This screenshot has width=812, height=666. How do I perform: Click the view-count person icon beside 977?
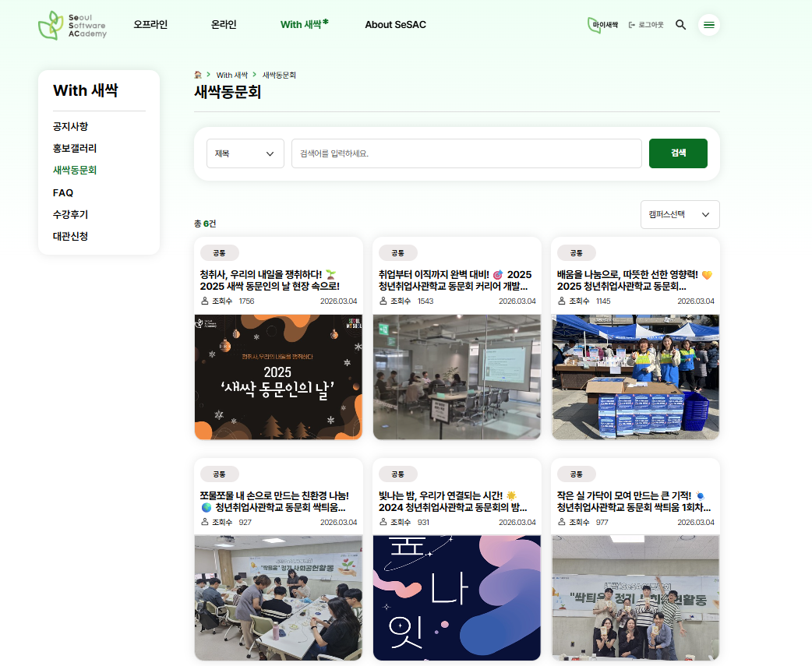[561, 522]
